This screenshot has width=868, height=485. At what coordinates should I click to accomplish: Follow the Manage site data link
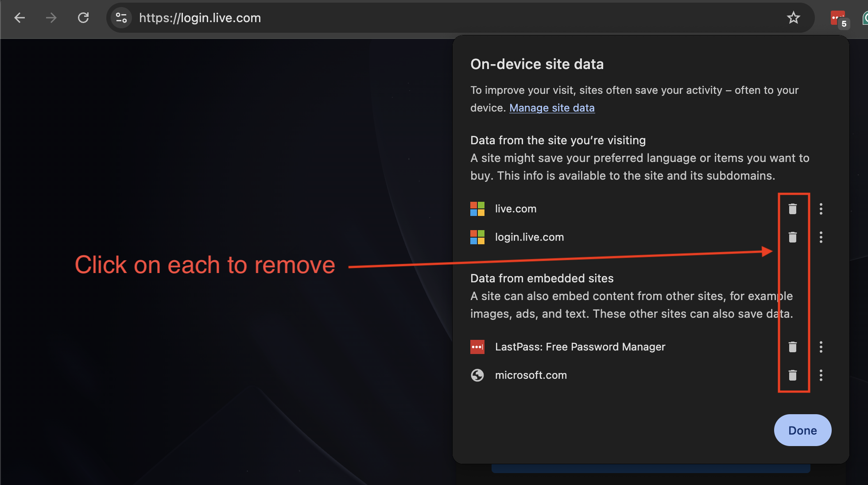click(x=552, y=108)
